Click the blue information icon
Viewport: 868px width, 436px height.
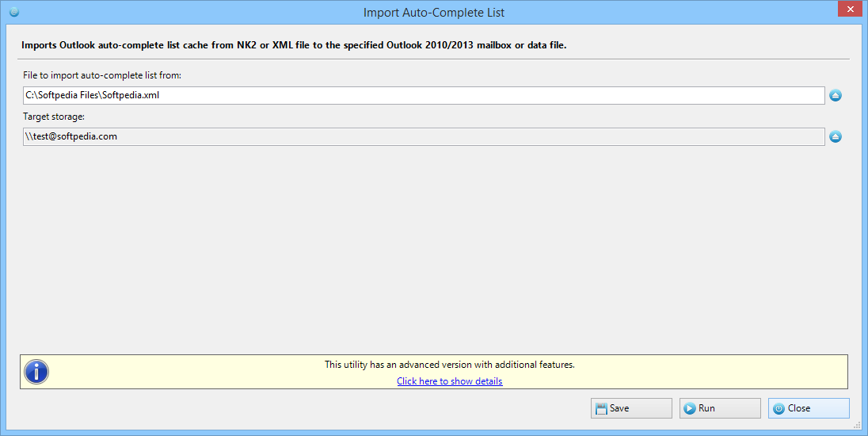[36, 372]
